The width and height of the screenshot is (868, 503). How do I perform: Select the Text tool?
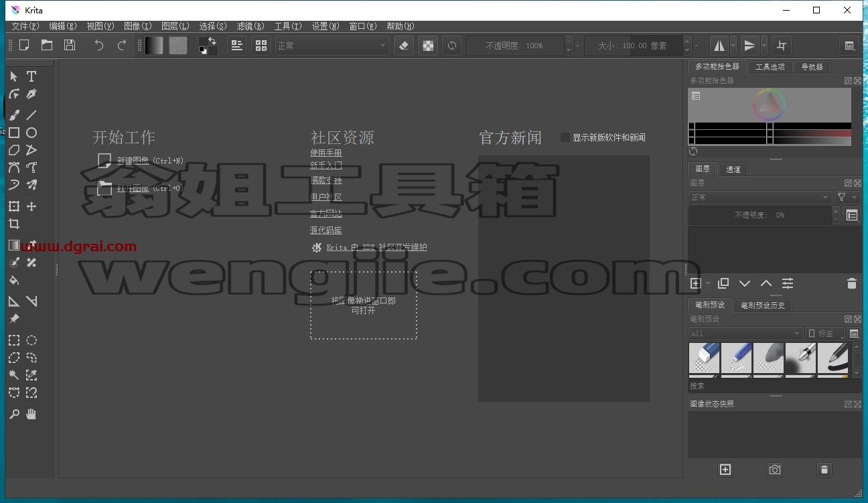coord(31,76)
